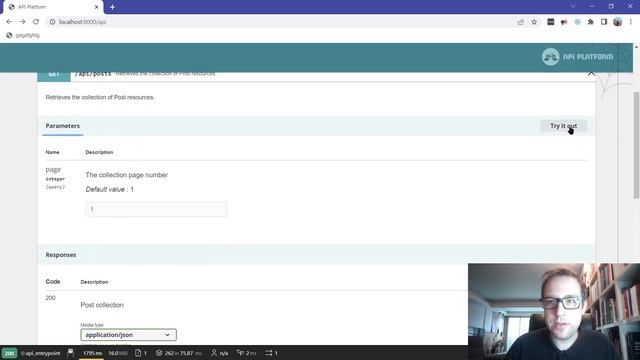Click 'The collection page number' description
This screenshot has height=360, width=640.
127,175
